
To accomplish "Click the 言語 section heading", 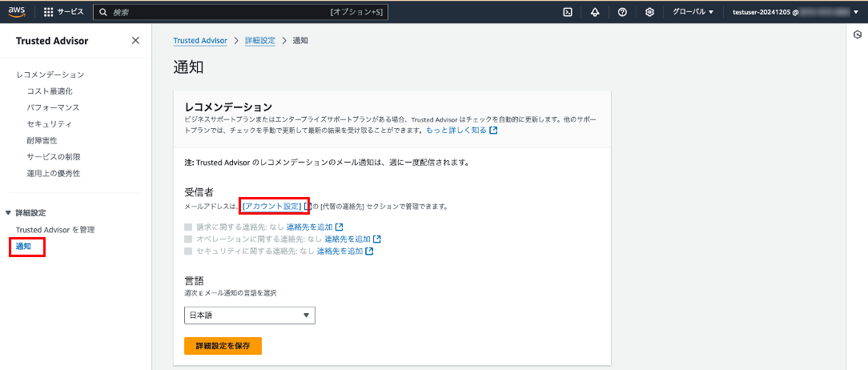I will [195, 280].
